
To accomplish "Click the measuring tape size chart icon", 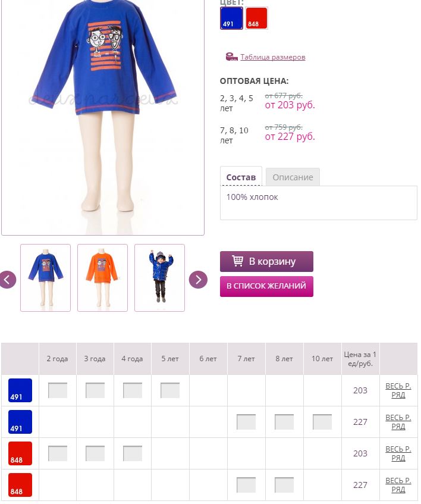I will click(231, 57).
